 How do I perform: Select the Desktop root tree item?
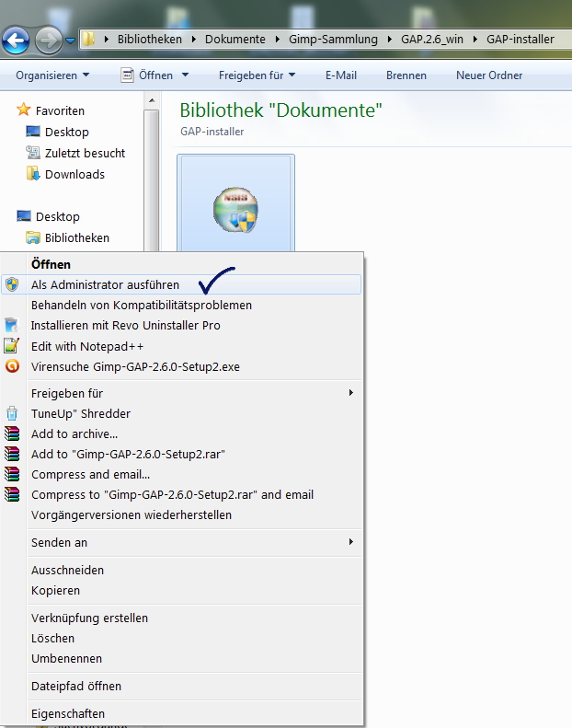point(48,217)
